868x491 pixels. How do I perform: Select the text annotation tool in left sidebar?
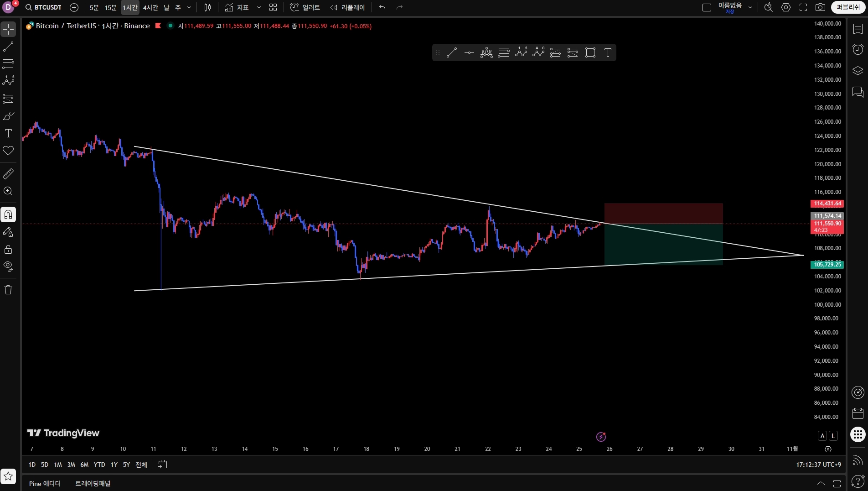coord(8,133)
